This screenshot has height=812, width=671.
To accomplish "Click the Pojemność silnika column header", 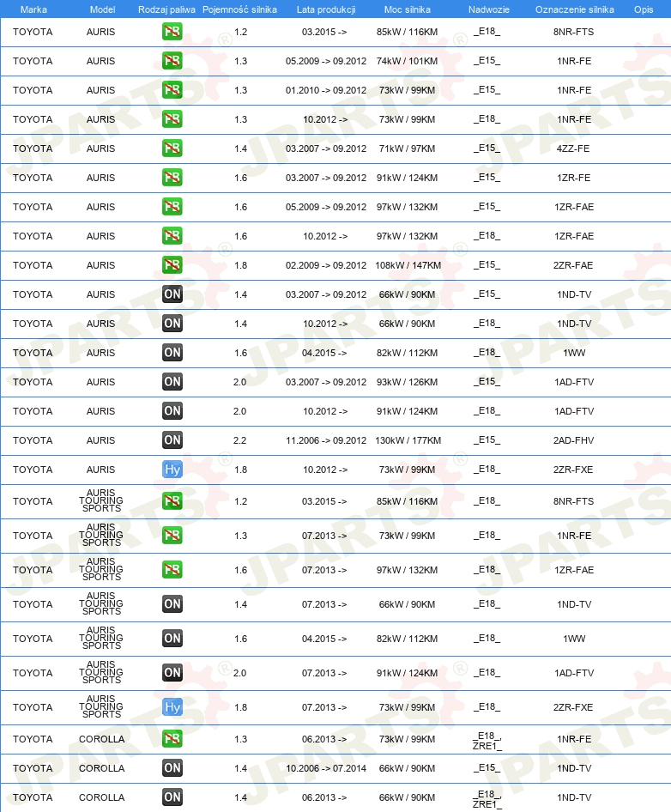I will 239,9.
